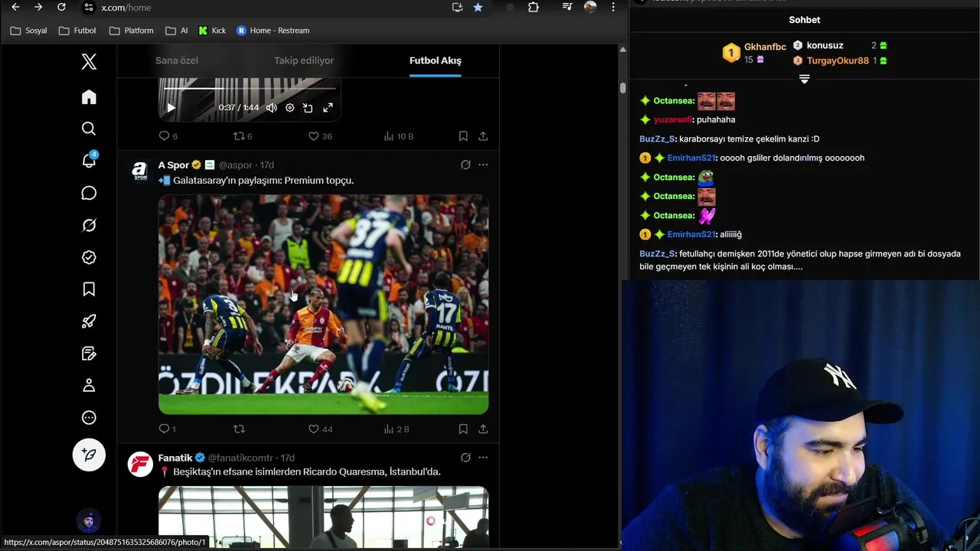Screen dimensions: 980x551
Task: Open Profile person icon in sidebar
Action: point(89,386)
